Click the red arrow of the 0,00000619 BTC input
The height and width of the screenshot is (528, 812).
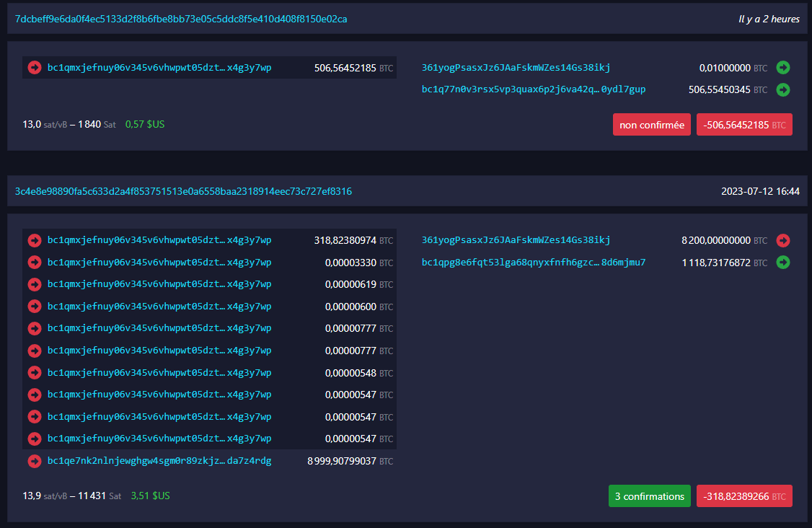point(34,284)
